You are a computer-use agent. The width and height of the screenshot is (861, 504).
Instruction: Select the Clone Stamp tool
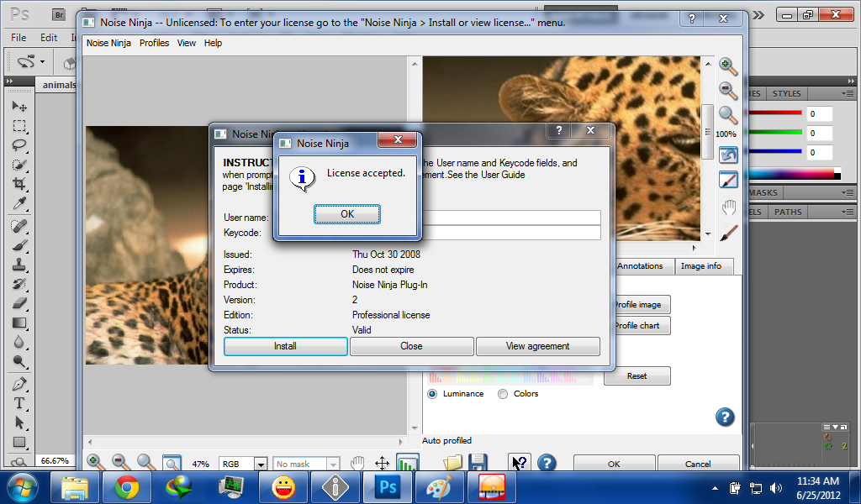[20, 265]
